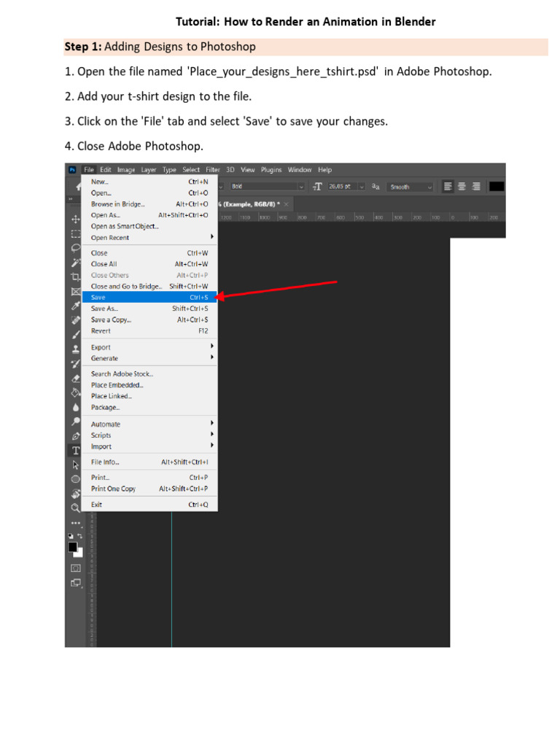Select the Dodge tool
This screenshot has width=560, height=747.
coord(75,421)
